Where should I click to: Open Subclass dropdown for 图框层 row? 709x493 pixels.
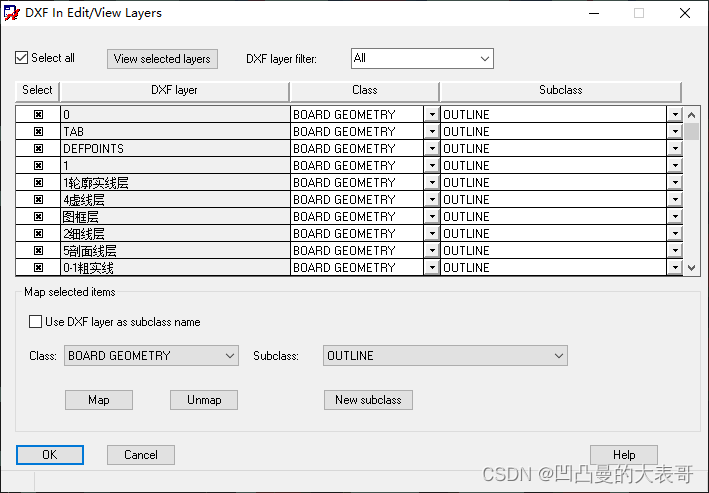pyautogui.click(x=675, y=217)
